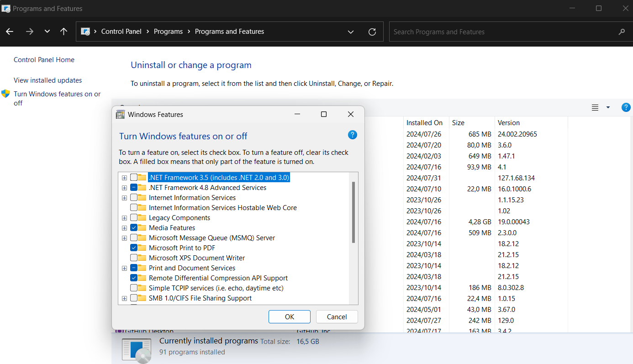This screenshot has width=633, height=364.
Task: Expand .NET Framework 3.5 tree node
Action: click(x=124, y=178)
